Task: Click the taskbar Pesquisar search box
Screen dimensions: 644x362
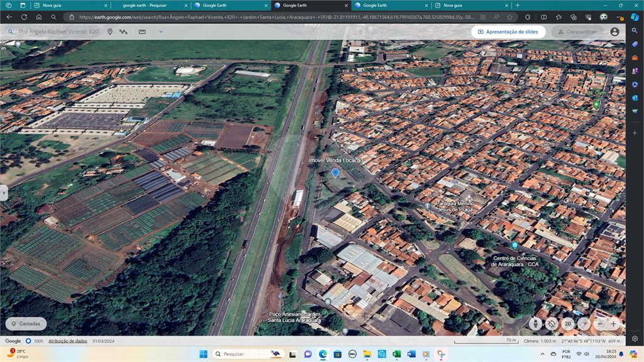Action: pos(249,354)
